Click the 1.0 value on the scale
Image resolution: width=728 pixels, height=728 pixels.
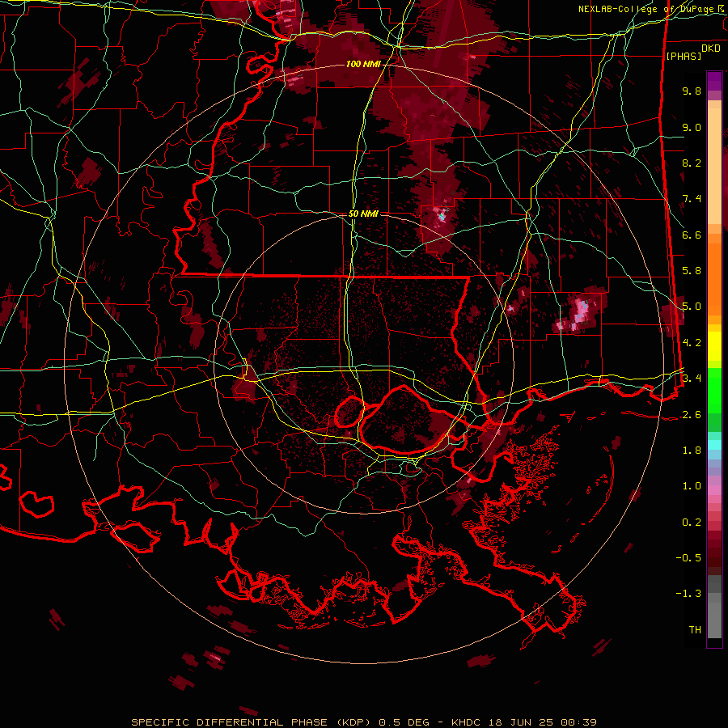point(692,486)
